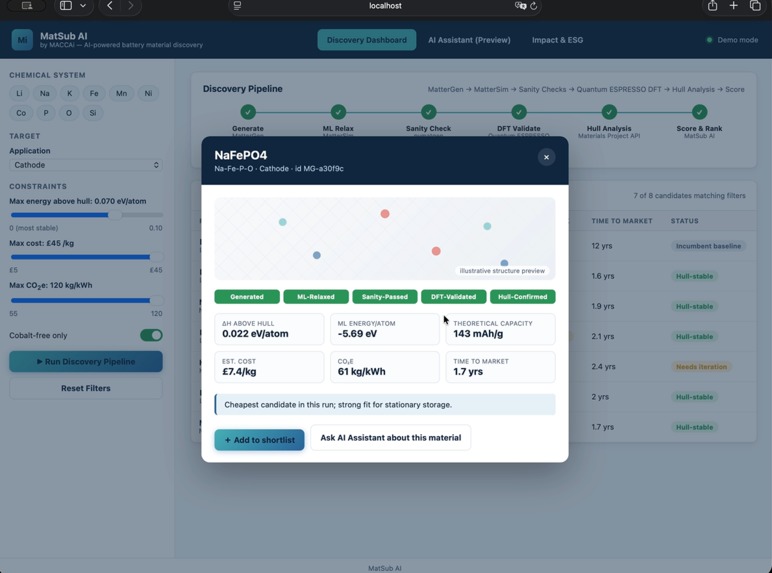Click the Demo mode status indicator
Viewport: 772px width, 573px height.
732,40
